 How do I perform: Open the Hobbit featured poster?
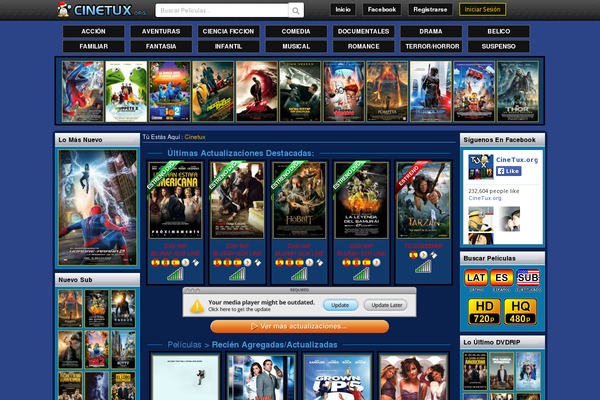(x=299, y=200)
